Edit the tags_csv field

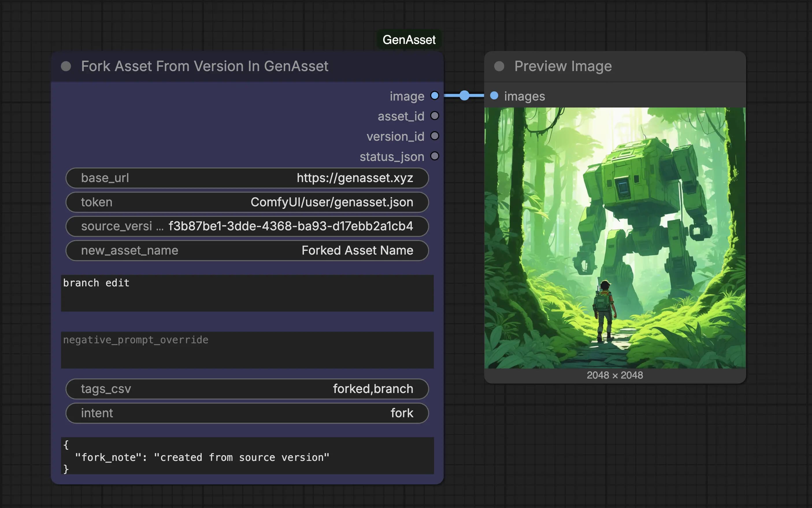[x=247, y=389]
